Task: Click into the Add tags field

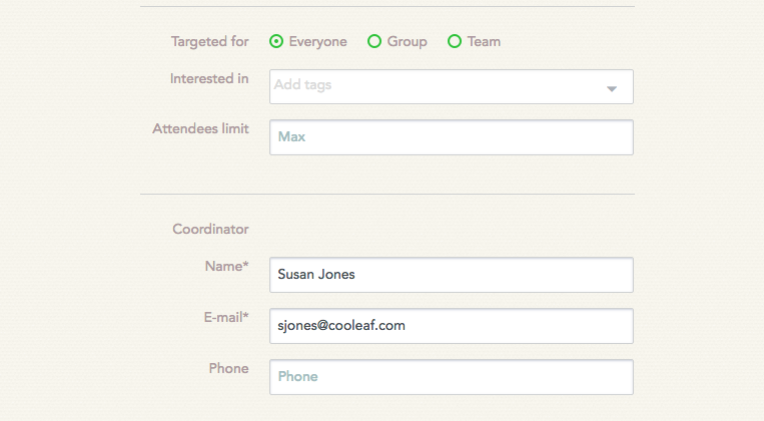Action: pyautogui.click(x=430, y=86)
